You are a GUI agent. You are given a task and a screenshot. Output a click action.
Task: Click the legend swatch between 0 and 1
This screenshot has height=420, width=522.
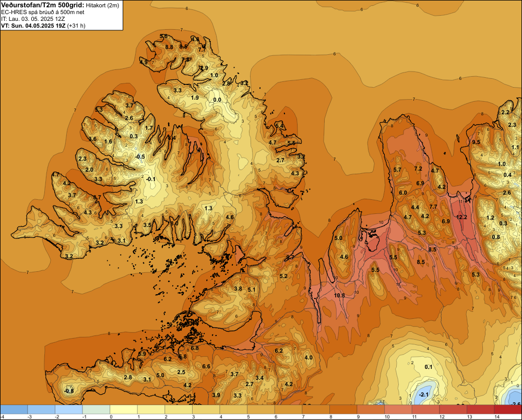(124, 410)
